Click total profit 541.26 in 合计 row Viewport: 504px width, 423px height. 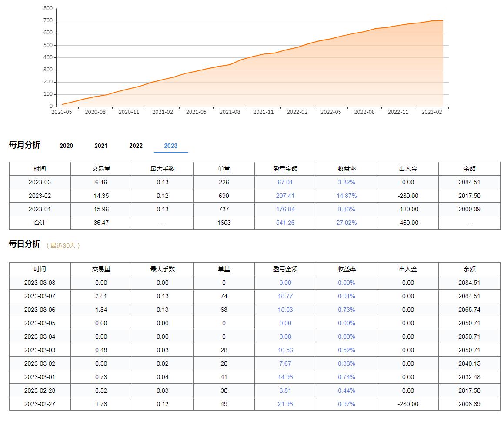(285, 223)
